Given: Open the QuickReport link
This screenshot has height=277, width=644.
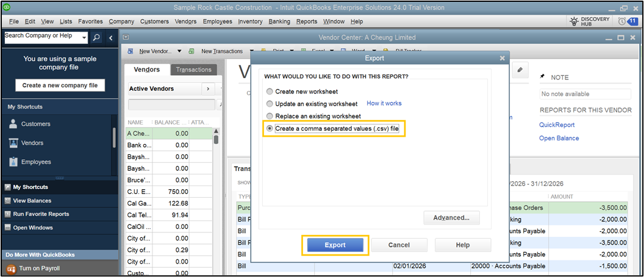Looking at the screenshot, I should pos(557,125).
